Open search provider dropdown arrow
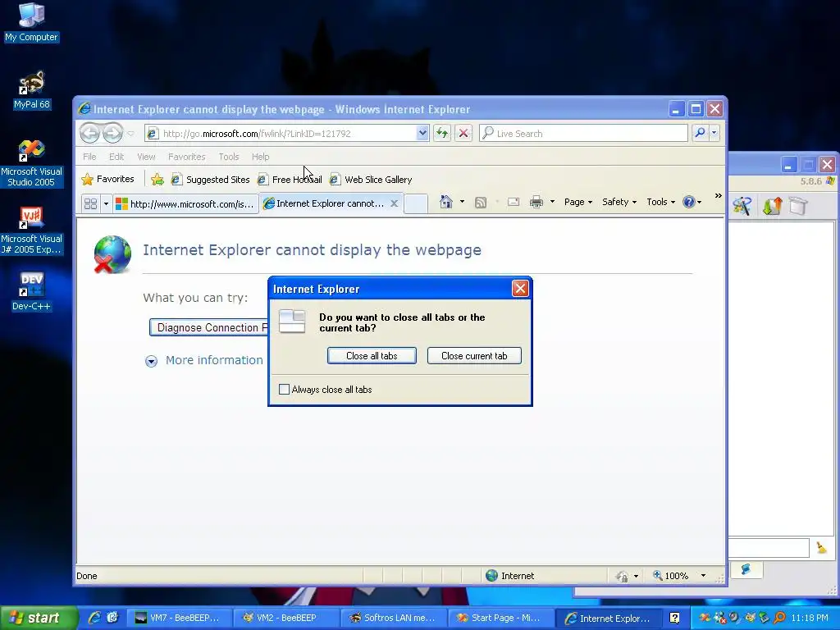Image resolution: width=840 pixels, height=630 pixels. click(714, 133)
